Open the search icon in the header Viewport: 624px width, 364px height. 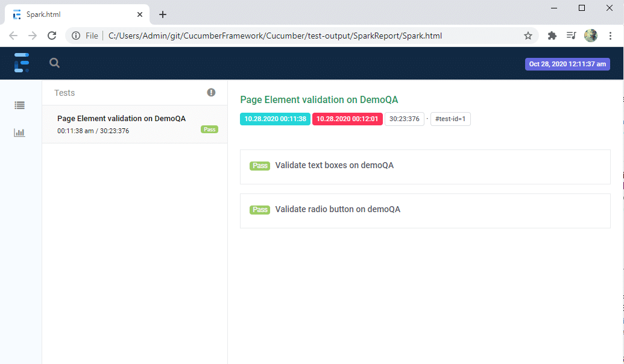pos(54,63)
